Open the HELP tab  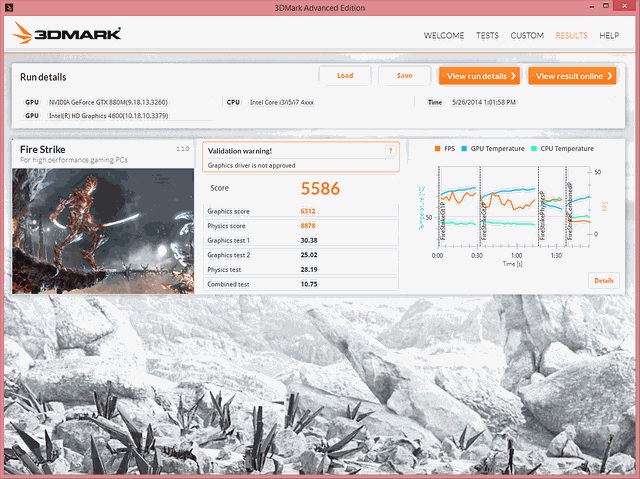[609, 35]
